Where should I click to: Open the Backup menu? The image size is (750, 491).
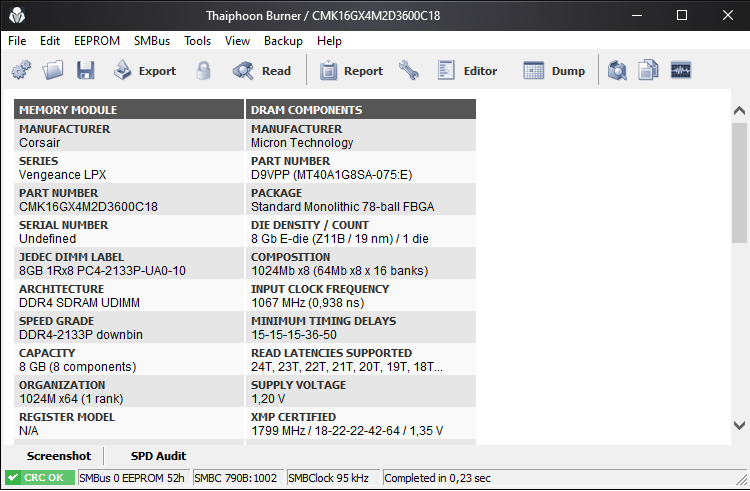click(x=283, y=41)
